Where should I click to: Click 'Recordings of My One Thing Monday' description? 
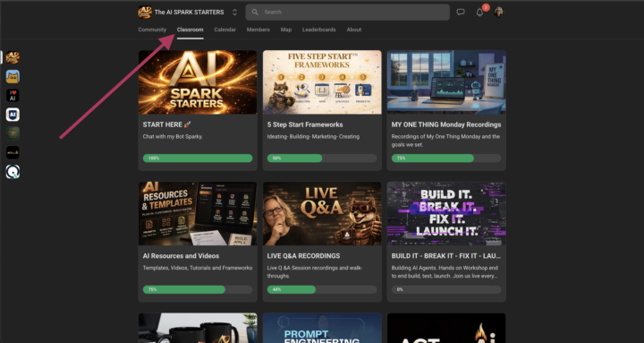click(x=445, y=141)
